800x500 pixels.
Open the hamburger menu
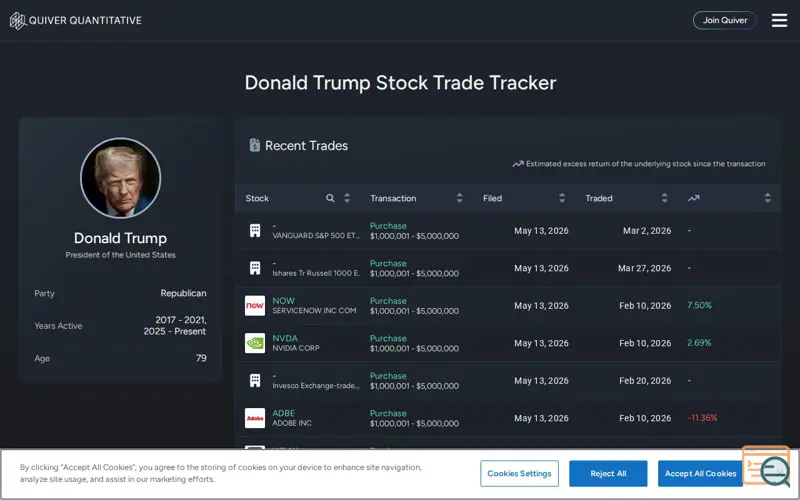coord(779,20)
